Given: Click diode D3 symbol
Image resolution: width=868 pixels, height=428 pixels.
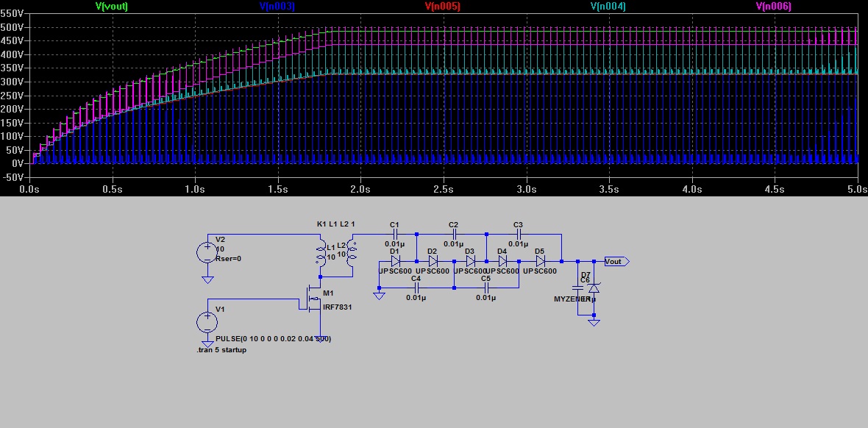Looking at the screenshot, I should click(x=471, y=261).
